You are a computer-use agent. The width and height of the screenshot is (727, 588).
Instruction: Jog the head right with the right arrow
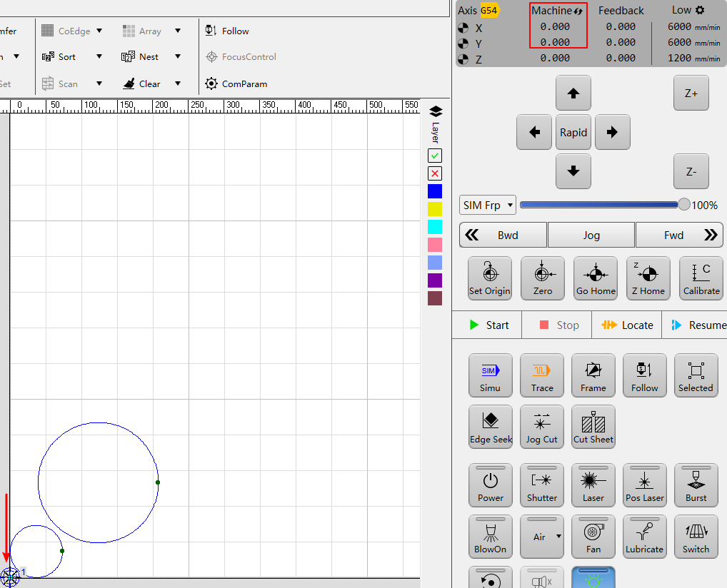click(613, 132)
